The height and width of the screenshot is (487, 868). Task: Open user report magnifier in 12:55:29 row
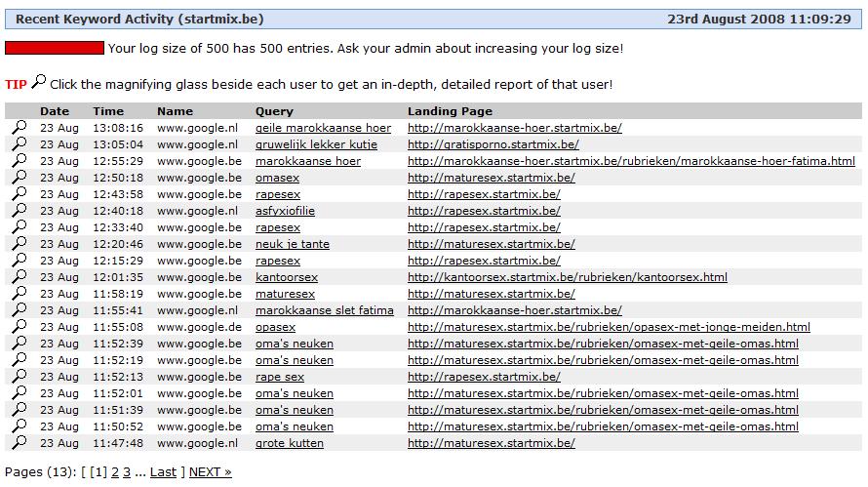tap(19, 161)
